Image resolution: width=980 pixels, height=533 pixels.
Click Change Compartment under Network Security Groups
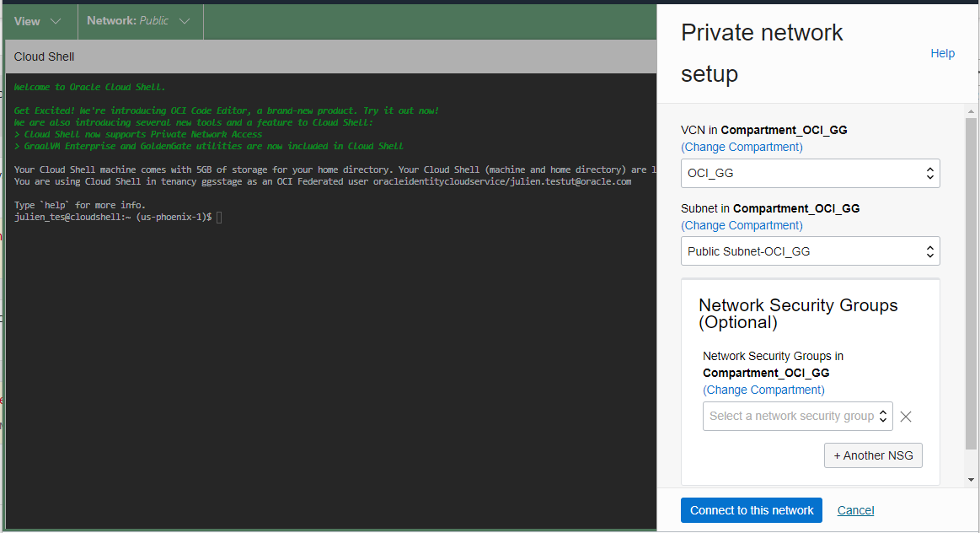point(763,390)
